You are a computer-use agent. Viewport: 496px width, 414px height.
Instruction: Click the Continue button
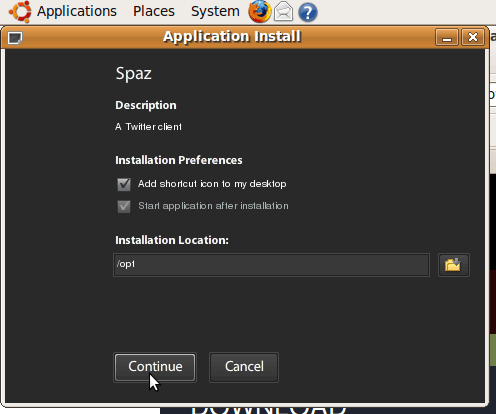(x=155, y=367)
